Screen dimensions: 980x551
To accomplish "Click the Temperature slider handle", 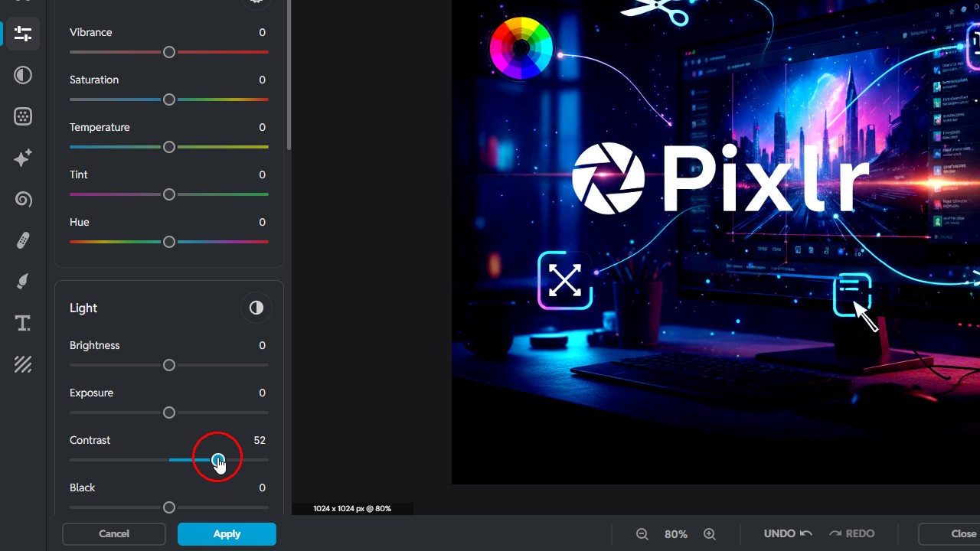I will 169,147.
